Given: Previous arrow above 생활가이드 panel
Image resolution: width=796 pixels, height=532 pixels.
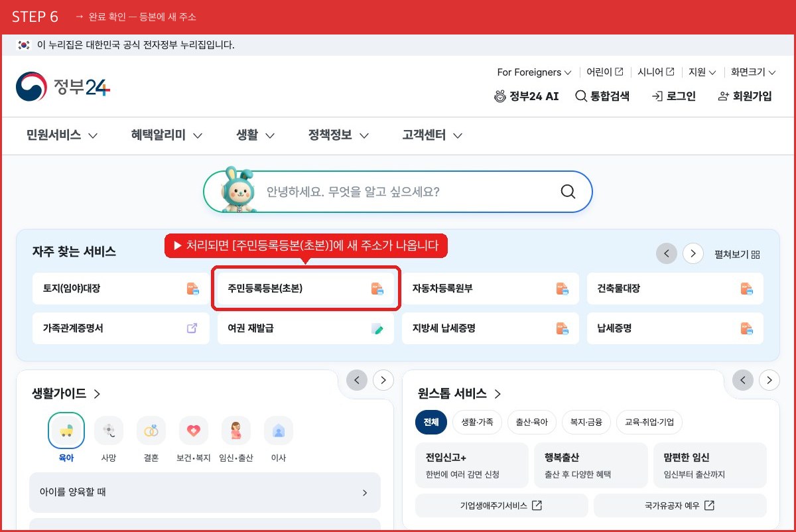Looking at the screenshot, I should pos(357,380).
